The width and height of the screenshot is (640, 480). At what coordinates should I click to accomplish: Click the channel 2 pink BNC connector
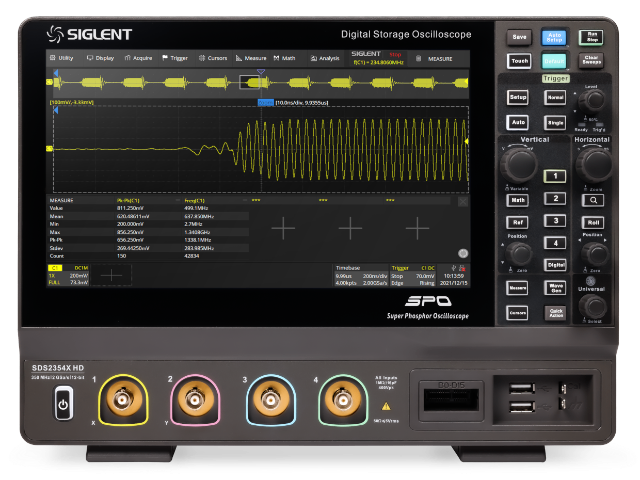195,400
